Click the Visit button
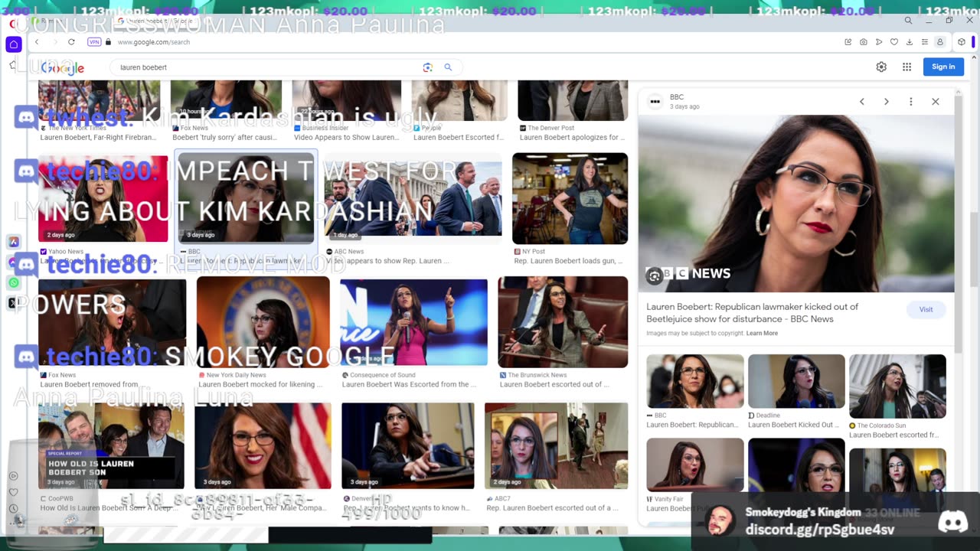This screenshot has width=980, height=551. click(x=926, y=309)
